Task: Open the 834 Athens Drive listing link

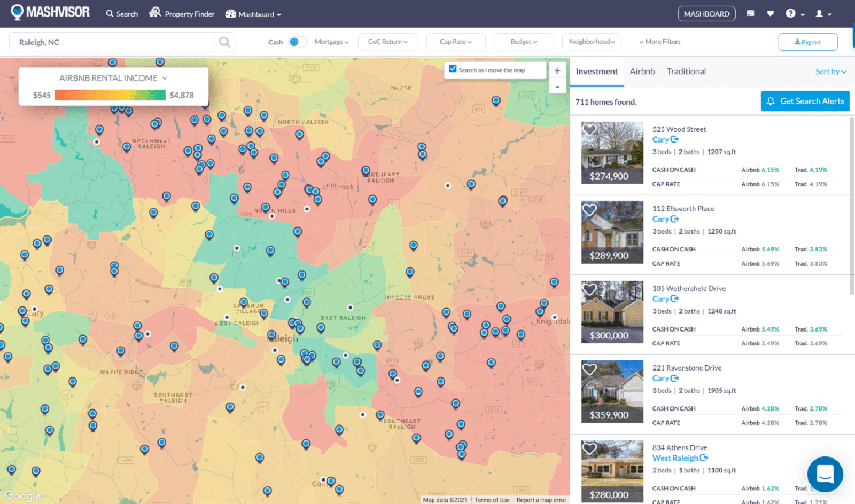Action: (680, 458)
